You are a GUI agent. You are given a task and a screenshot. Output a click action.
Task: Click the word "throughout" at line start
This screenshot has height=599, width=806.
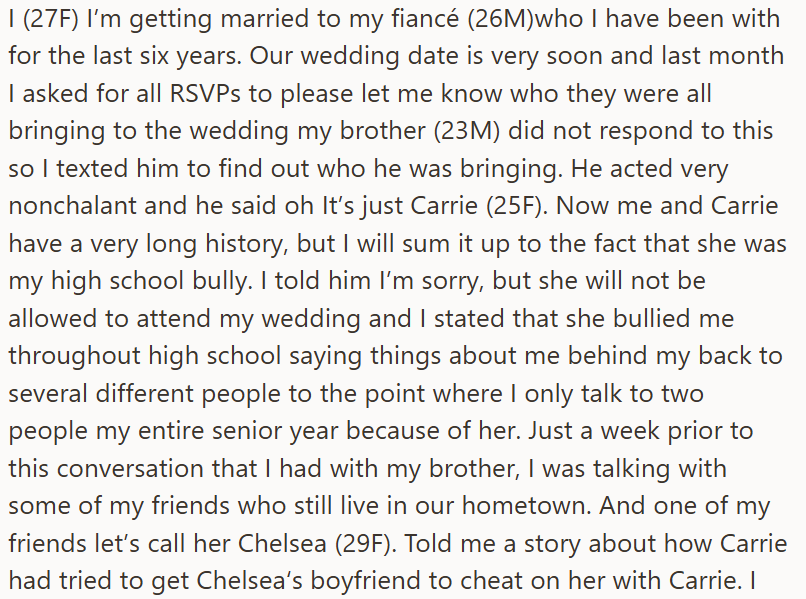click(75, 356)
